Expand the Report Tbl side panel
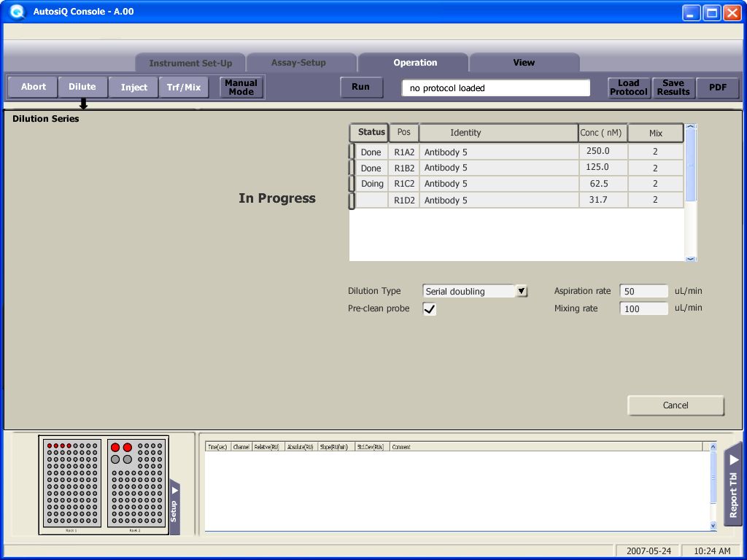 coord(733,483)
